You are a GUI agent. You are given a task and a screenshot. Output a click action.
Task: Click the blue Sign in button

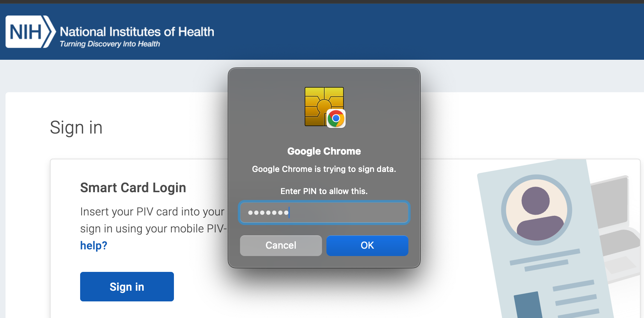[x=127, y=287]
